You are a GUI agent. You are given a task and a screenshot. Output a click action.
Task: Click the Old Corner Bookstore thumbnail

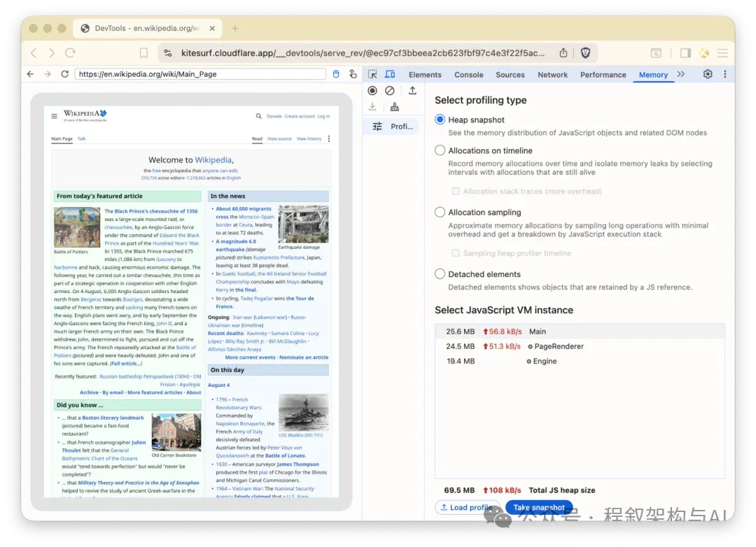(x=176, y=432)
